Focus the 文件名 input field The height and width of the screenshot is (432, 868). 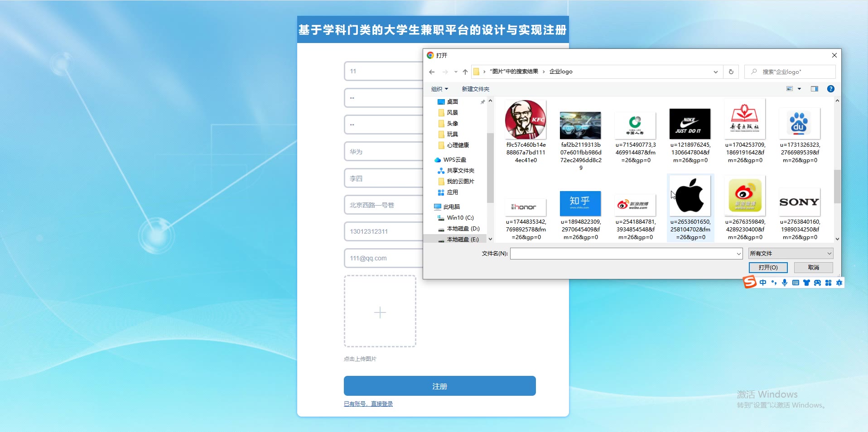click(x=623, y=254)
